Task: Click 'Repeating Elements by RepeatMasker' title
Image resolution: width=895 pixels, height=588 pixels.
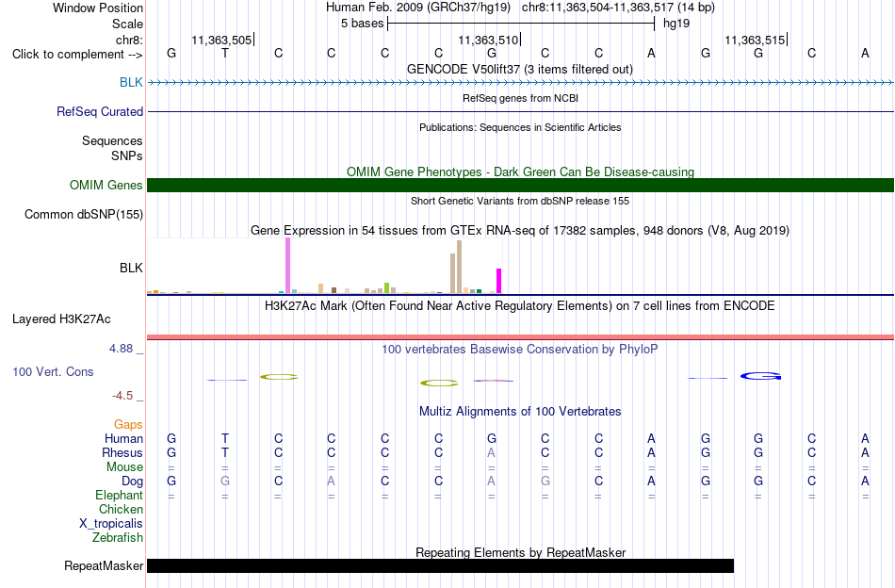Action: coord(520,552)
